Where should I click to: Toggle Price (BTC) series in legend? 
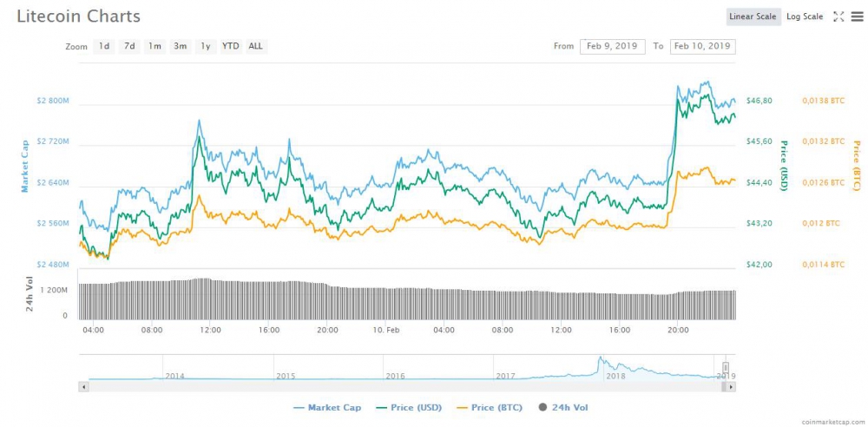(x=489, y=408)
